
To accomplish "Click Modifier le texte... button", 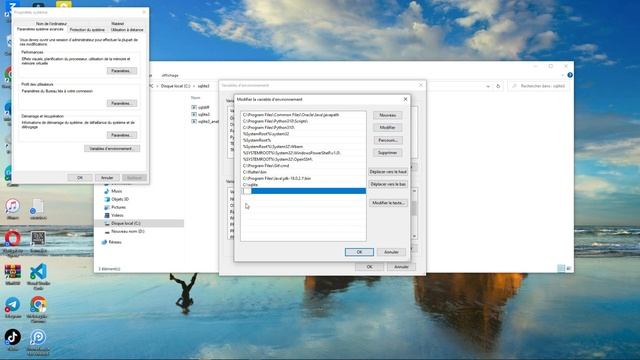I will 388,203.
